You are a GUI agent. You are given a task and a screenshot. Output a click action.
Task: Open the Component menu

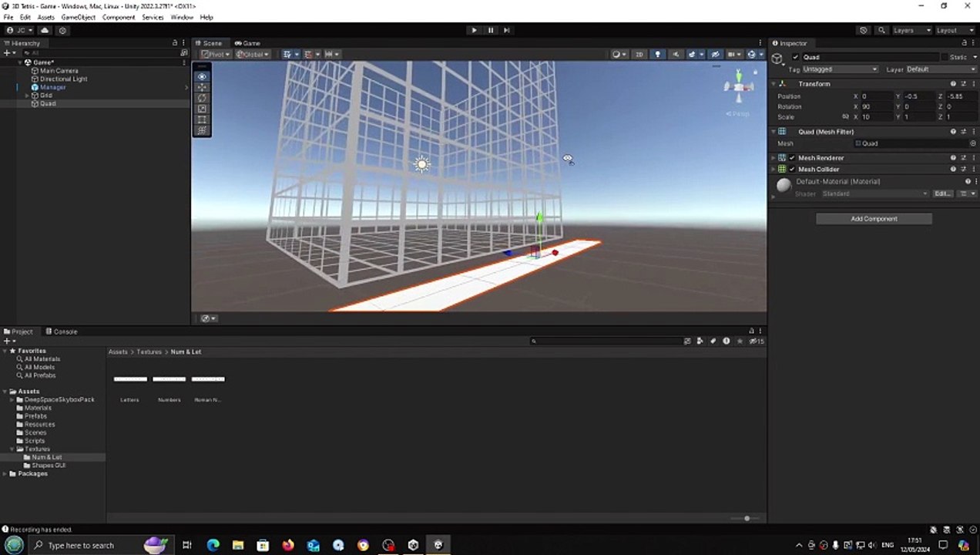[x=119, y=17]
